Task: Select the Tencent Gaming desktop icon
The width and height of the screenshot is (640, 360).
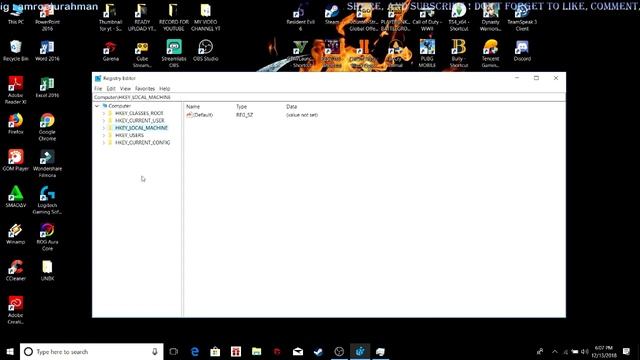Action: [x=490, y=53]
